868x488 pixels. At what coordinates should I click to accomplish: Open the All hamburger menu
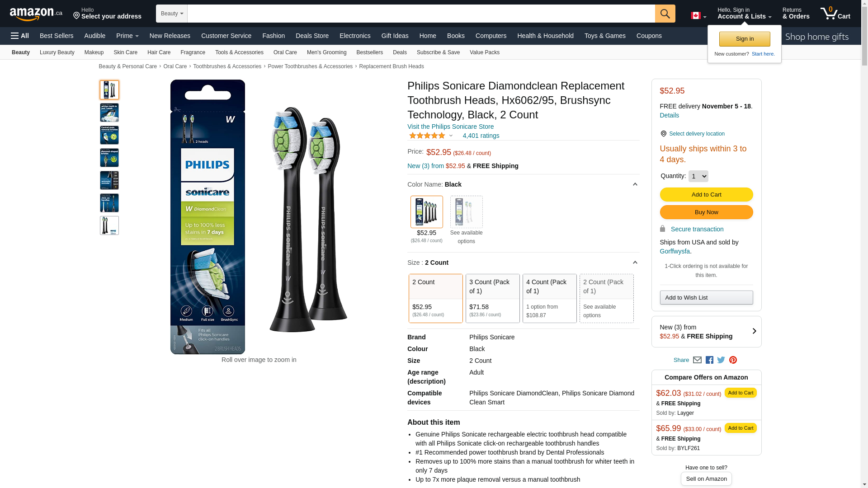click(20, 36)
